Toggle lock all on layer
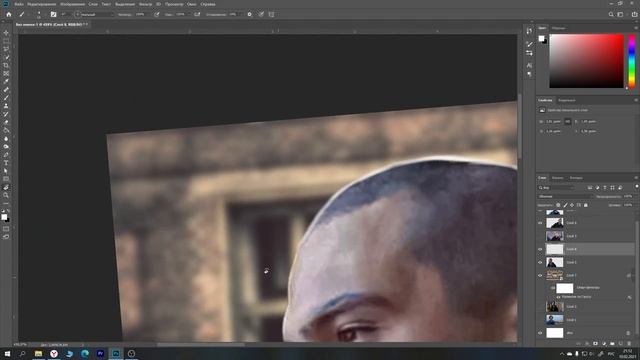 (x=586, y=205)
